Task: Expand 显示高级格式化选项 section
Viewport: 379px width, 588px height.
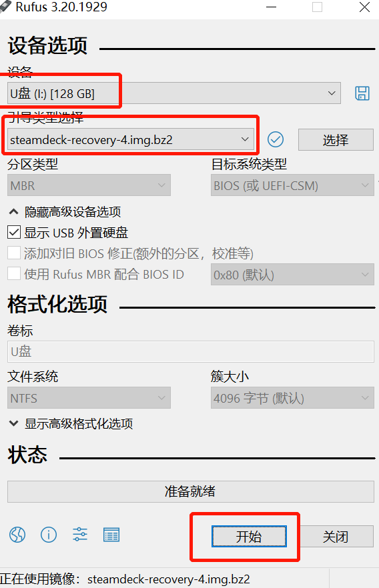Action: pos(71,424)
